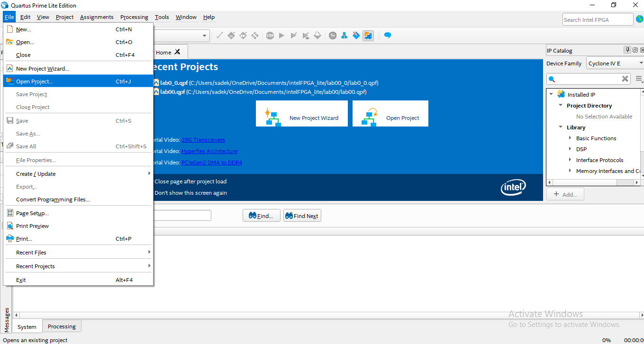Click the New Project Wizard tile

[302, 114]
